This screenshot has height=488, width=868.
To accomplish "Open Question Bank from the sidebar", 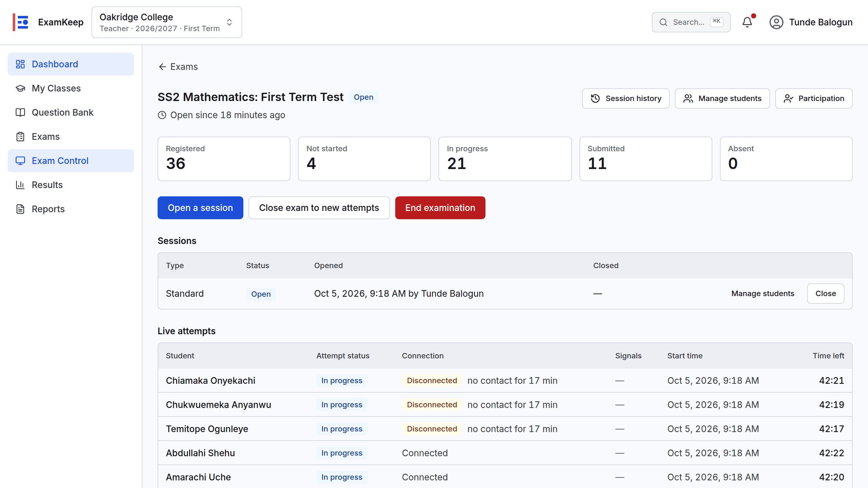I will click(x=71, y=112).
